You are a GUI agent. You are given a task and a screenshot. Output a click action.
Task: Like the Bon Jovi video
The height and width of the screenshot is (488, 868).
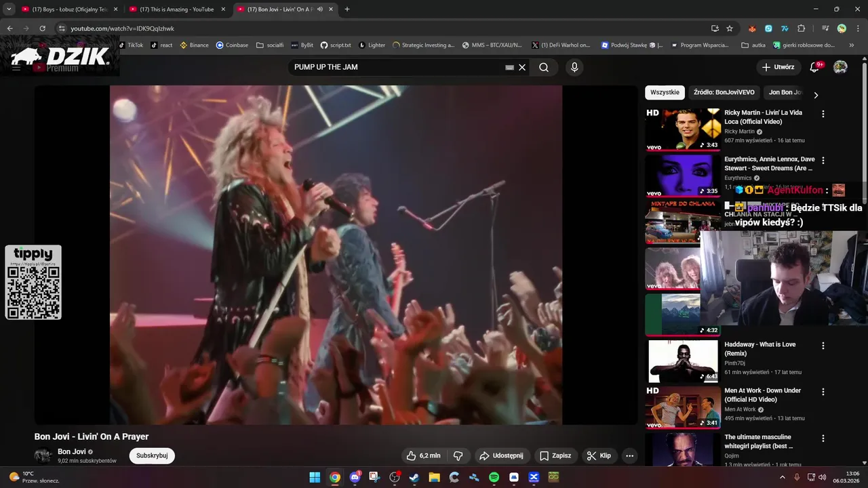[424, 455]
